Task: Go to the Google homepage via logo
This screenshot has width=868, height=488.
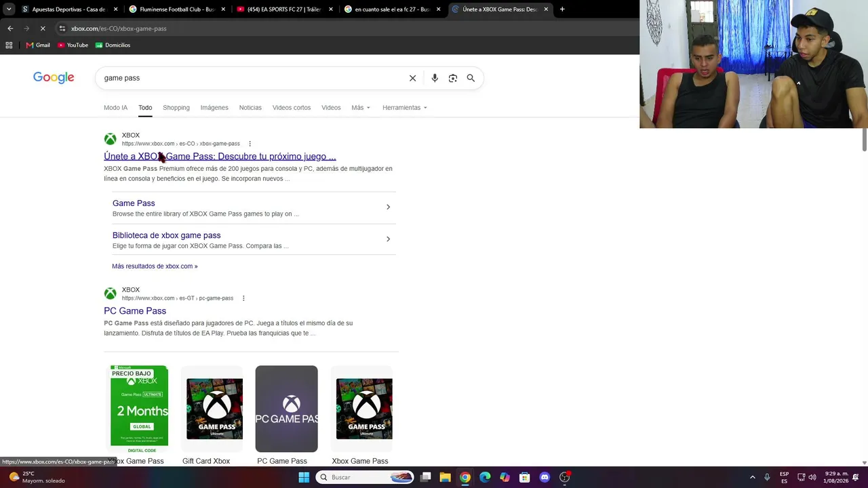Action: tap(54, 78)
